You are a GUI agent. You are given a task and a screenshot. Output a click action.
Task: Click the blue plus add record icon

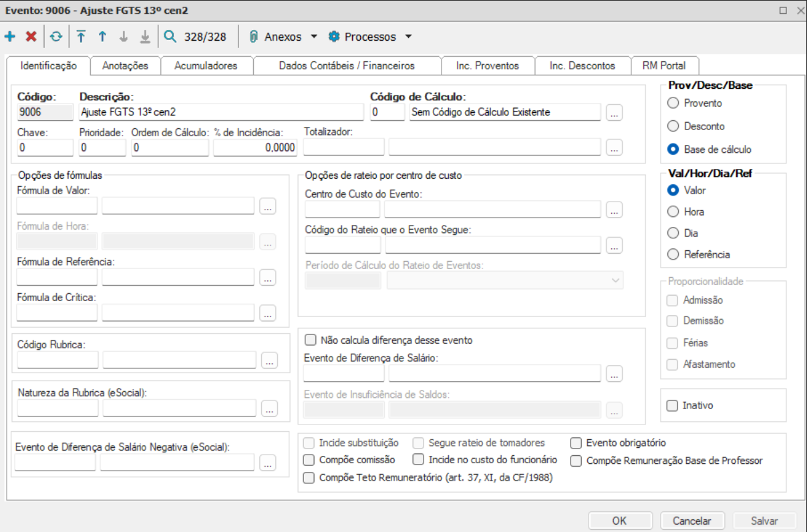[9, 37]
